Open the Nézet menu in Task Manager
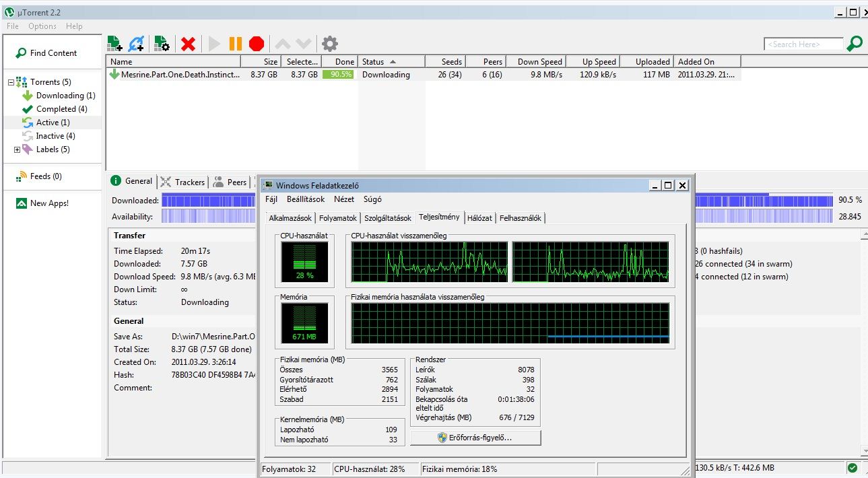The height and width of the screenshot is (478, 868). 344,199
